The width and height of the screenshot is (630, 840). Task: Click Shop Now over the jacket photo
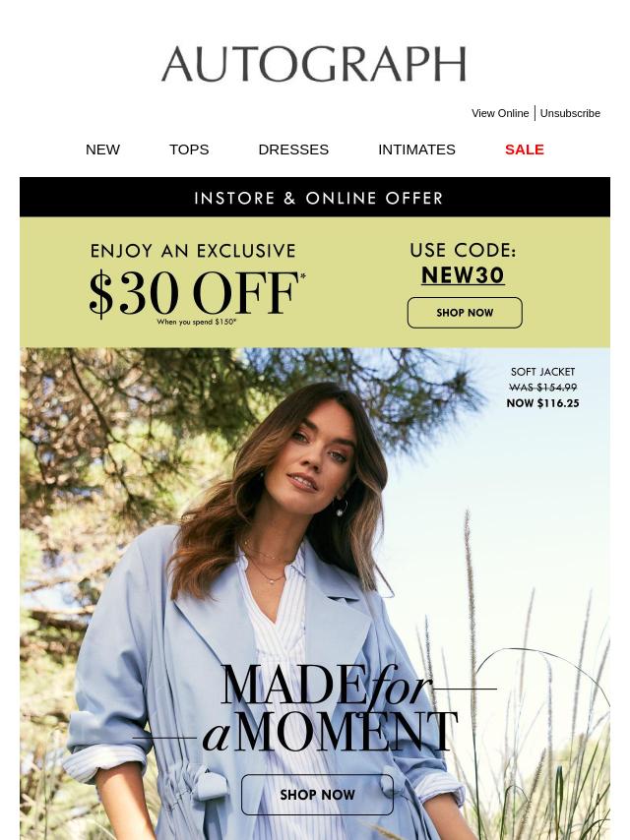coord(317,795)
